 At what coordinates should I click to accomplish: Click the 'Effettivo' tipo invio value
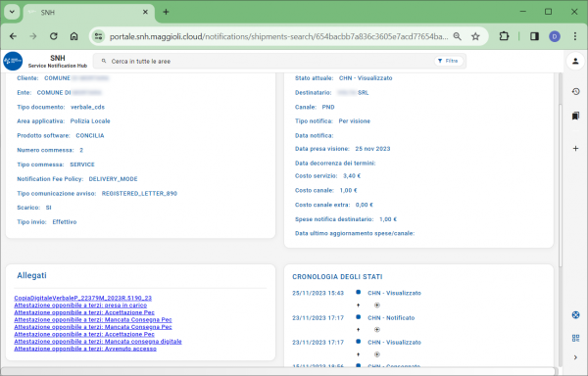tap(65, 222)
